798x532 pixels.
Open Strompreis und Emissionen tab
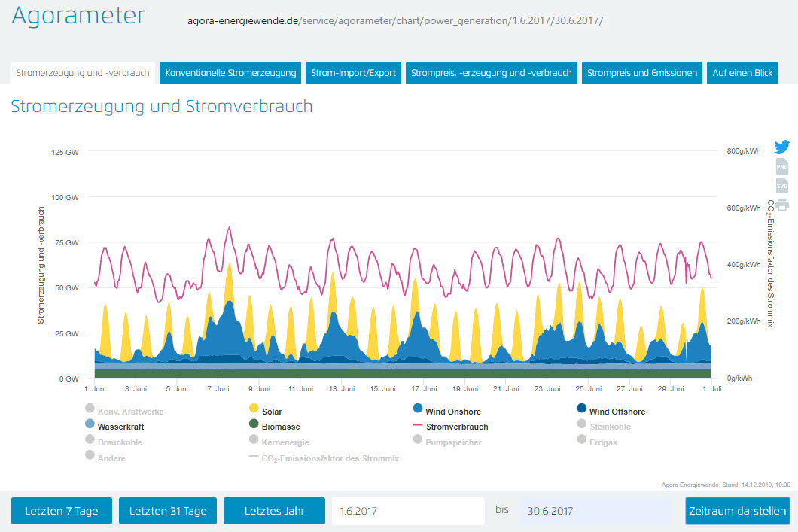point(641,73)
